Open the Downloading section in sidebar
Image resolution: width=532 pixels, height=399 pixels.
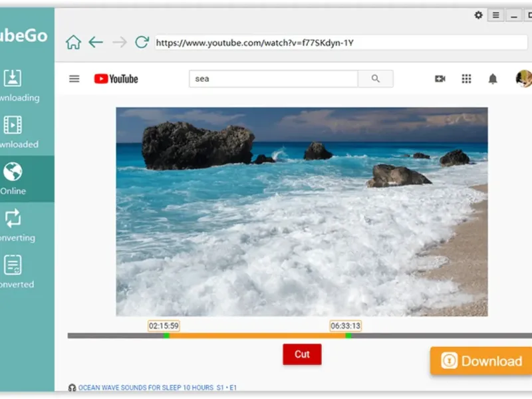19,86
